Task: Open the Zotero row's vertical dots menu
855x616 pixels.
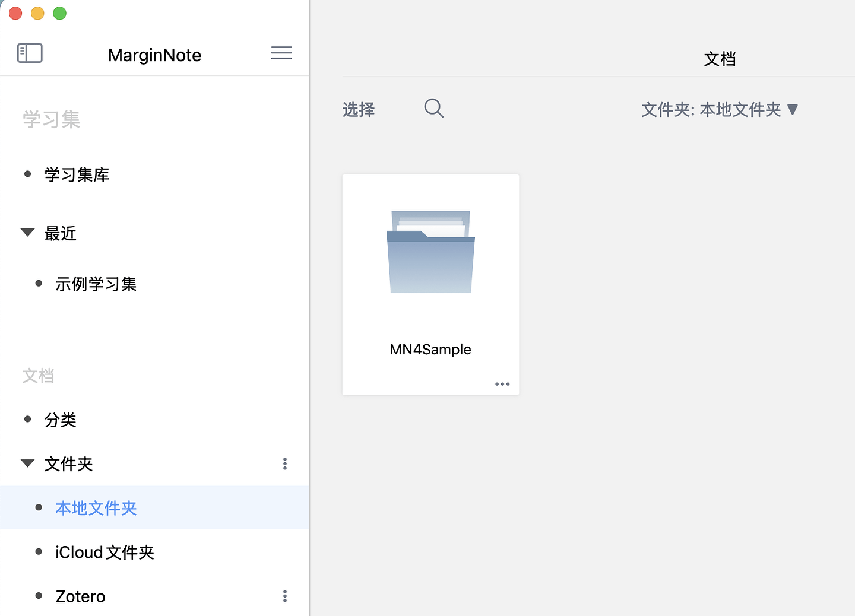Action: point(285,596)
